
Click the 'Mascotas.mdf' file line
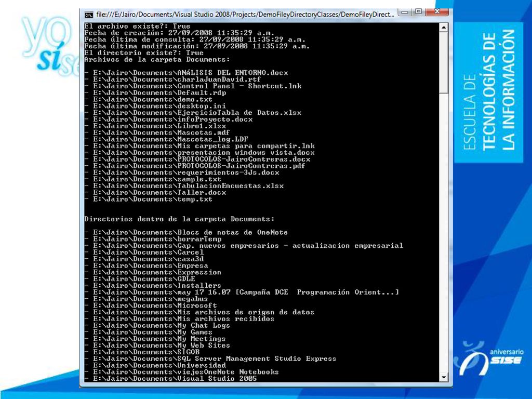pos(157,132)
